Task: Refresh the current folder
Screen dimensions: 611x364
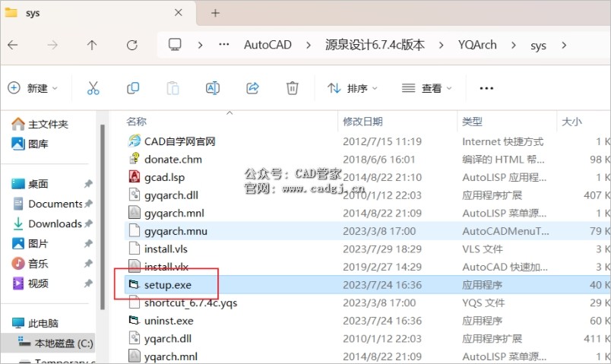Action: [132, 45]
